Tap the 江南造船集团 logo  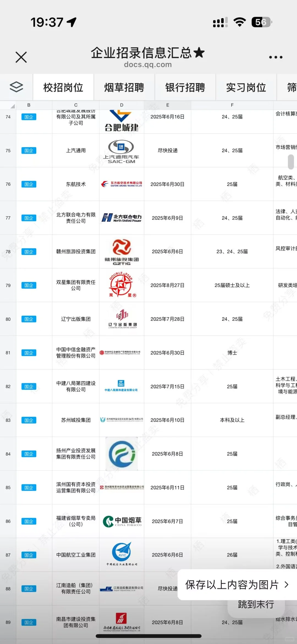click(x=121, y=589)
